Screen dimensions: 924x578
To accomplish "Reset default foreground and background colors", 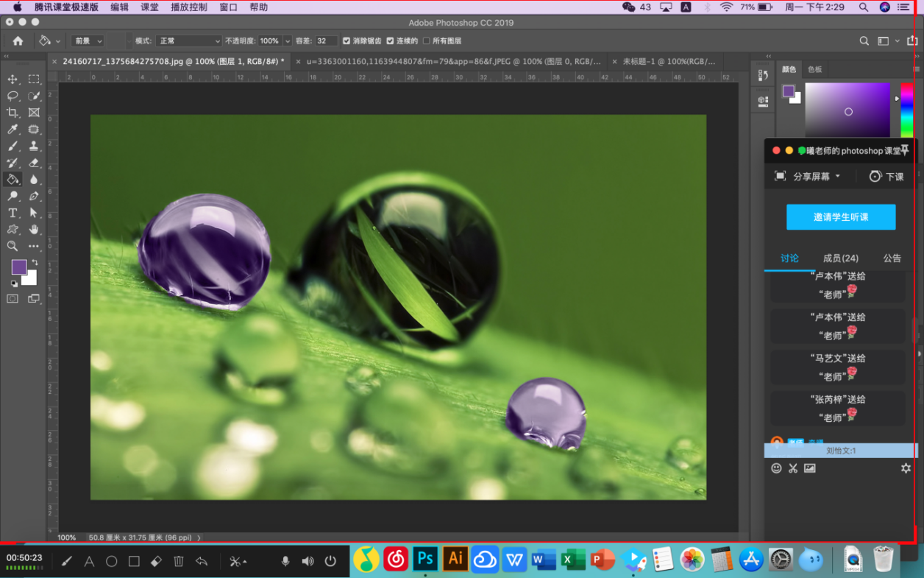I will (14, 283).
